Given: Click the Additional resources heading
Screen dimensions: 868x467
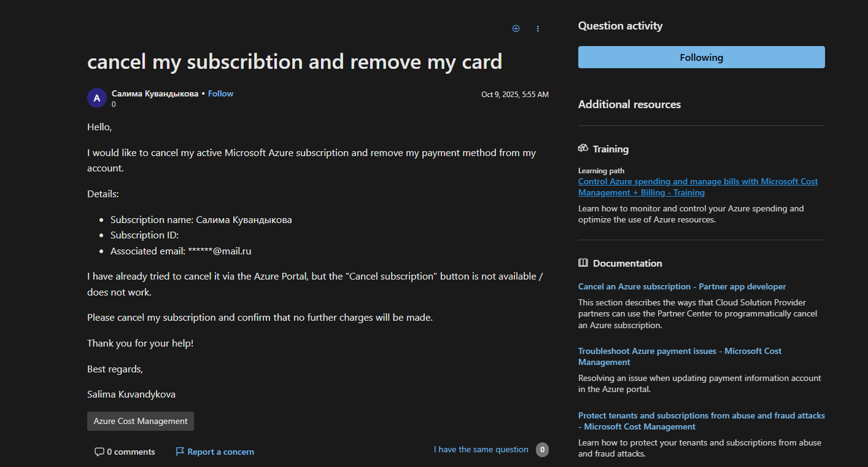Looking at the screenshot, I should tap(629, 104).
